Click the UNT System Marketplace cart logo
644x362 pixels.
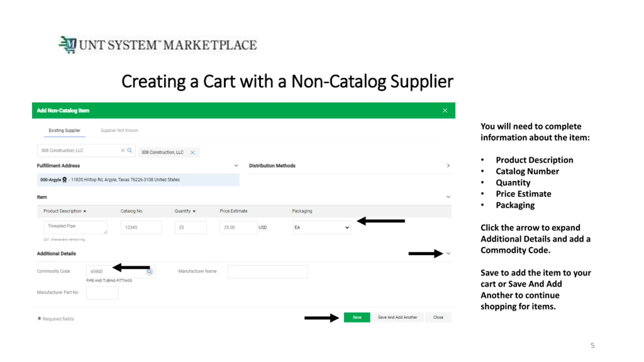click(68, 45)
